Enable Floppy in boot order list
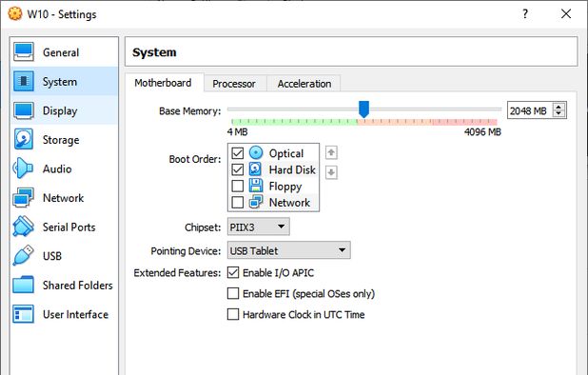This screenshot has height=375, width=588. [x=237, y=186]
